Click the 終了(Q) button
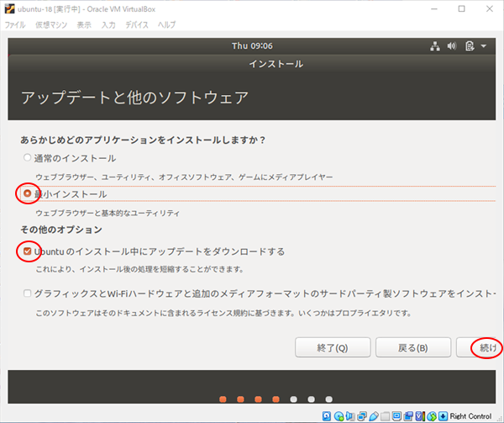504x423 pixels. pos(333,347)
